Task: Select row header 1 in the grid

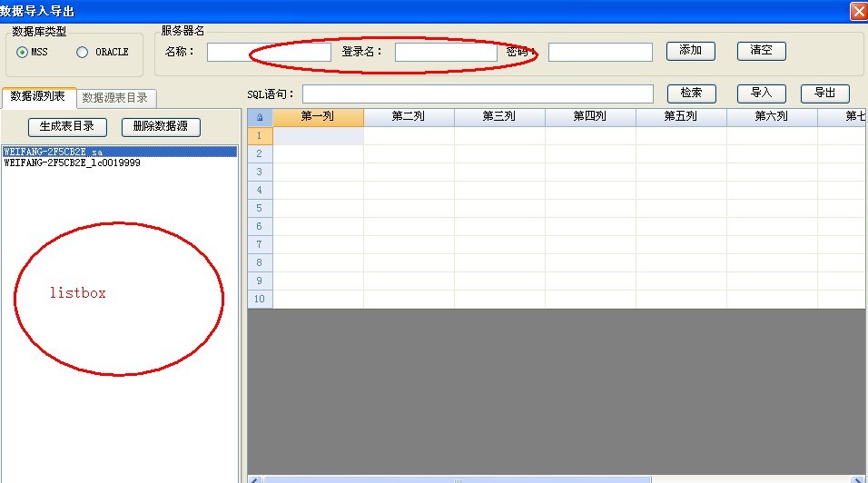Action: [x=260, y=135]
